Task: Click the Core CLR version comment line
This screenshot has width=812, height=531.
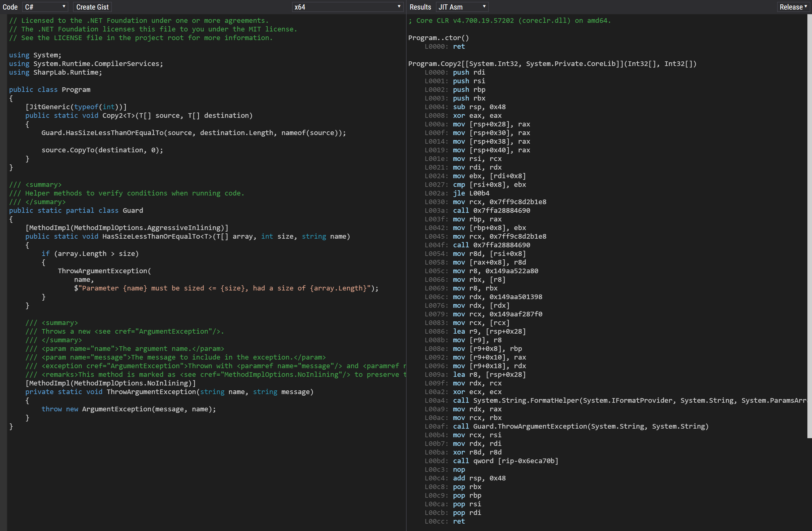Action: coord(510,20)
